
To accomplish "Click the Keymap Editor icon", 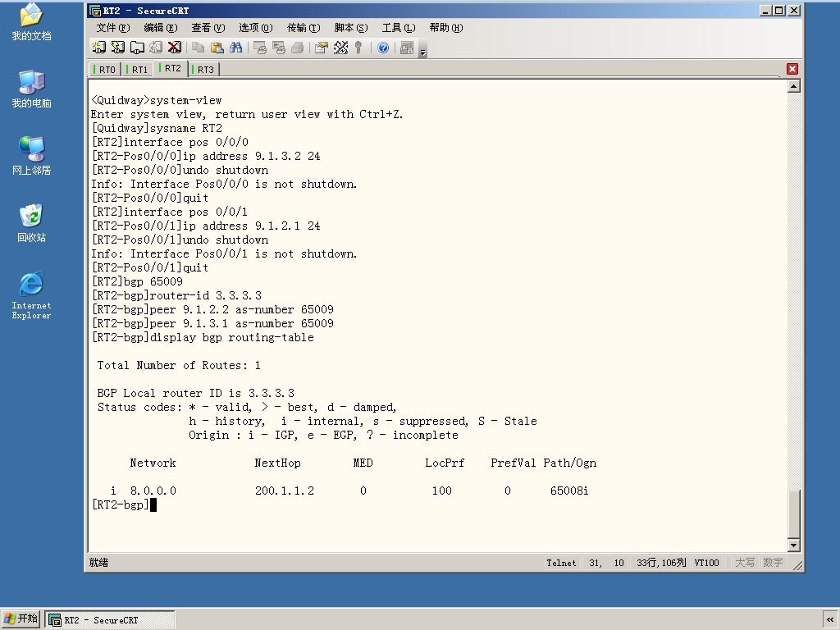I will coord(340,48).
